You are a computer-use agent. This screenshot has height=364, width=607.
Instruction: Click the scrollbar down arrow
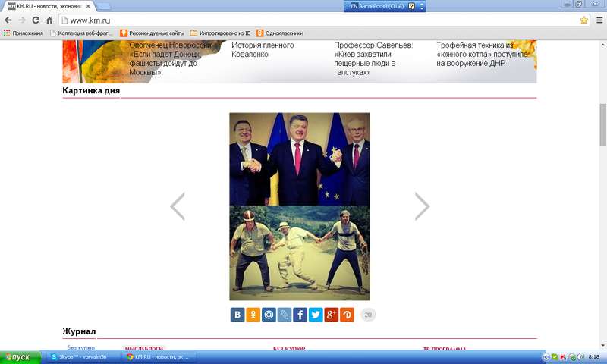[602, 346]
